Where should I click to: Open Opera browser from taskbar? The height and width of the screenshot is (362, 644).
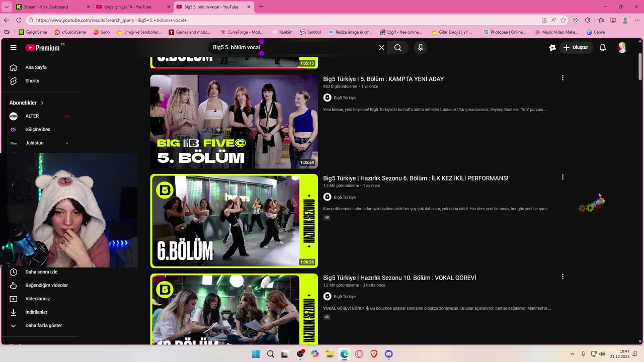pyautogui.click(x=359, y=354)
